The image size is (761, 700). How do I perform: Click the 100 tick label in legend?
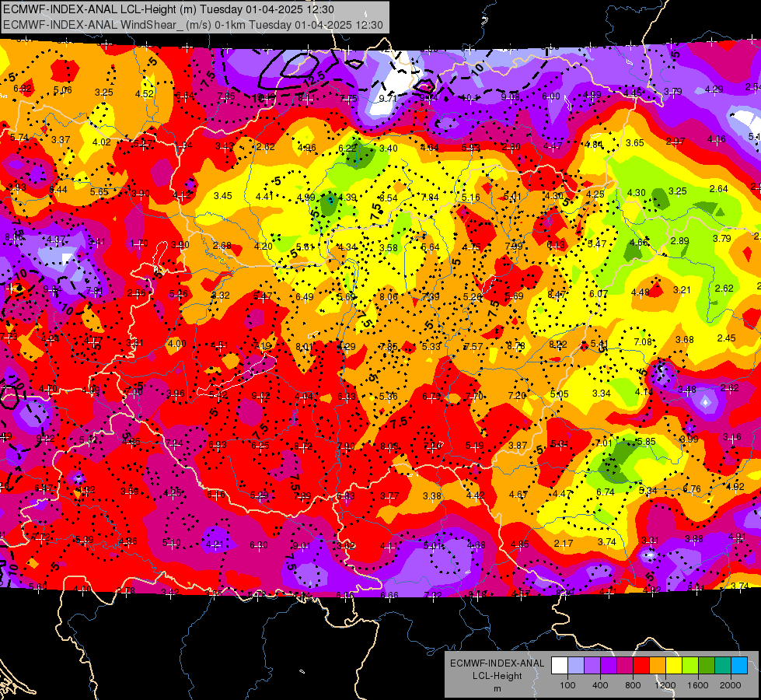tap(568, 685)
